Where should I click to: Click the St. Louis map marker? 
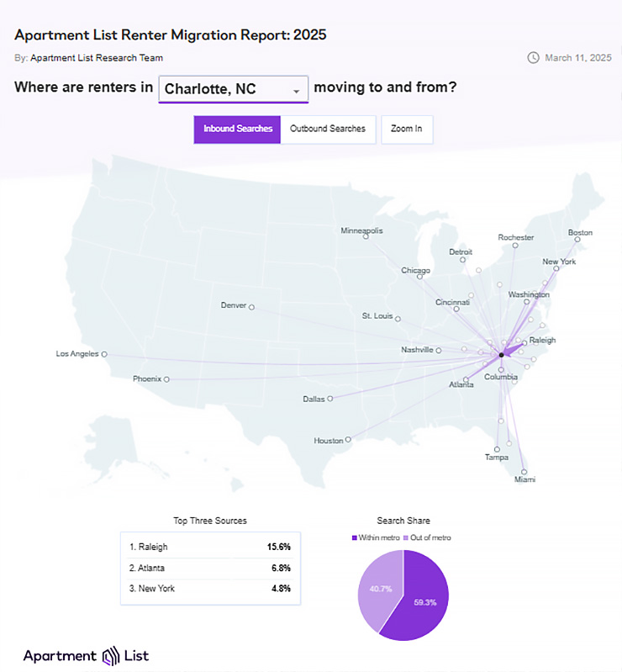tap(398, 319)
